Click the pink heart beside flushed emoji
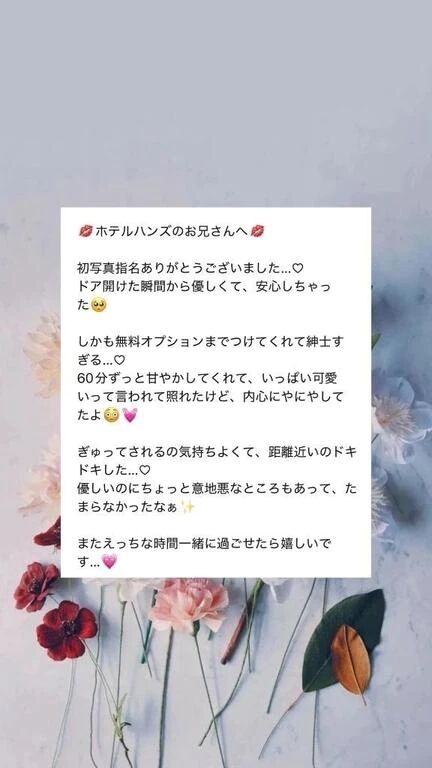Image resolution: width=432 pixels, height=768 pixels. click(x=130, y=415)
